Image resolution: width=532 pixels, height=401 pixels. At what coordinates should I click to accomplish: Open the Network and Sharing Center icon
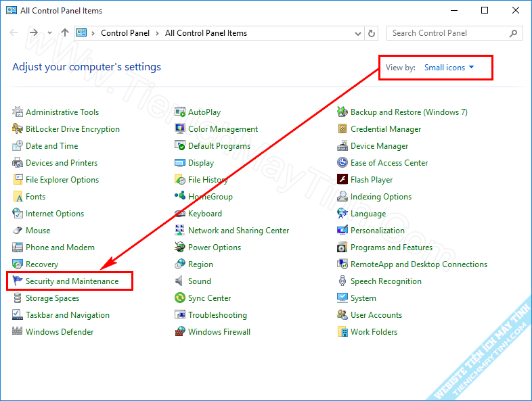click(x=180, y=231)
